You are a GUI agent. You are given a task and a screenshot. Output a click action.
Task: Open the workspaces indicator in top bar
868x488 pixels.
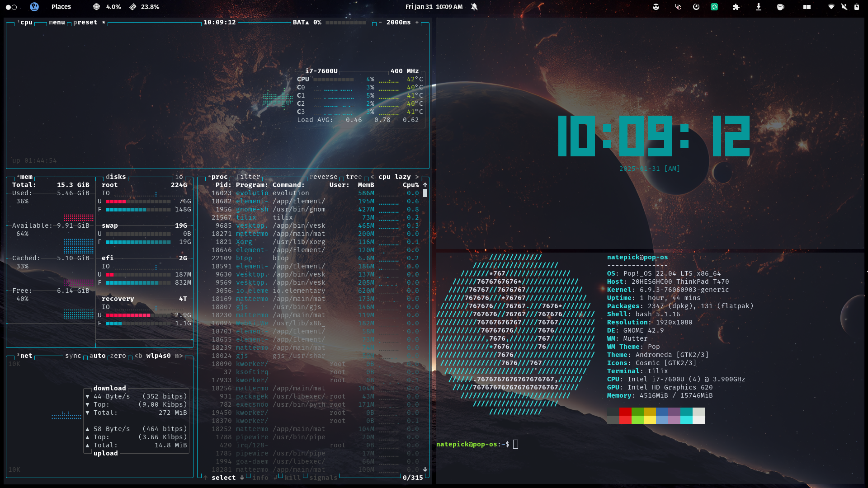[x=11, y=7]
